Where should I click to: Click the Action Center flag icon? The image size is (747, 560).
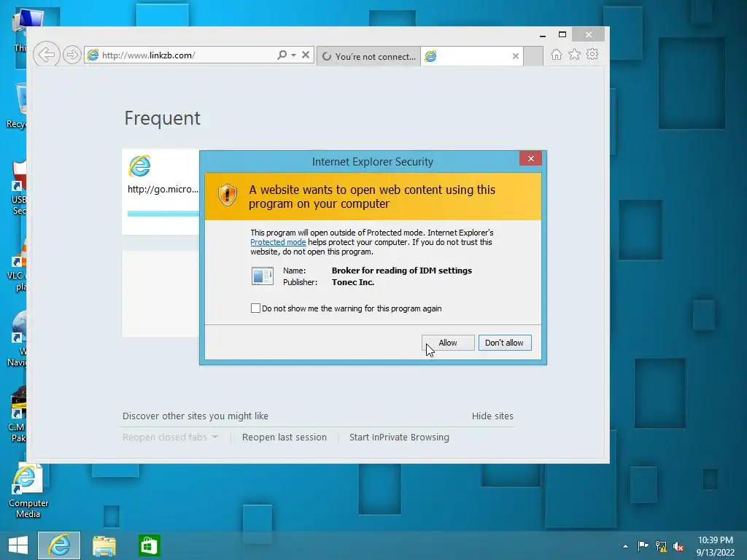[643, 545]
